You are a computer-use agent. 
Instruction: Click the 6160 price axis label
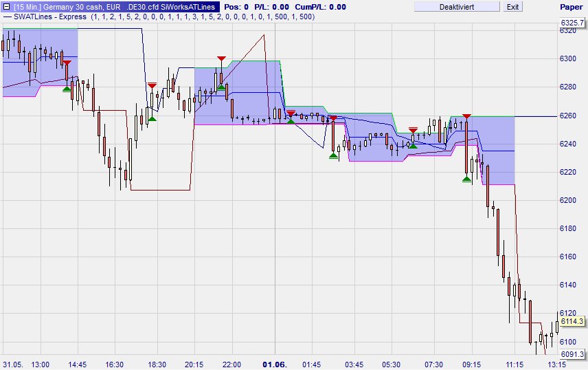(568, 257)
